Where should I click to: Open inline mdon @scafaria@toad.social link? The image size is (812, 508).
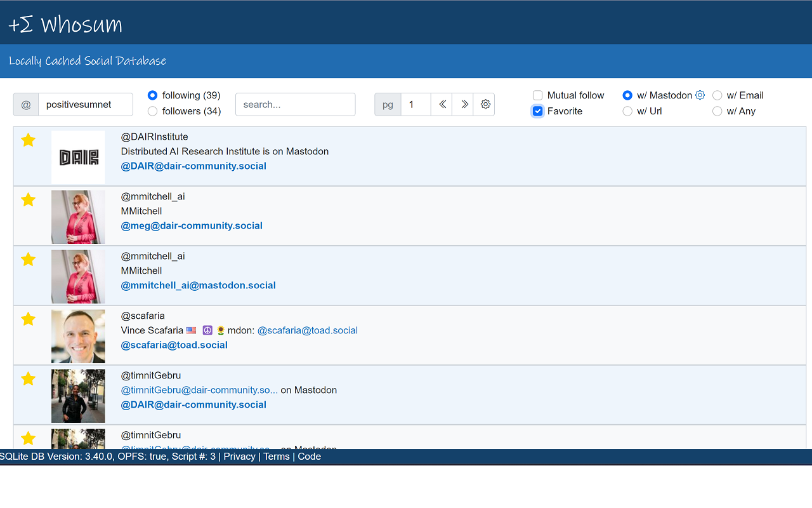(308, 330)
